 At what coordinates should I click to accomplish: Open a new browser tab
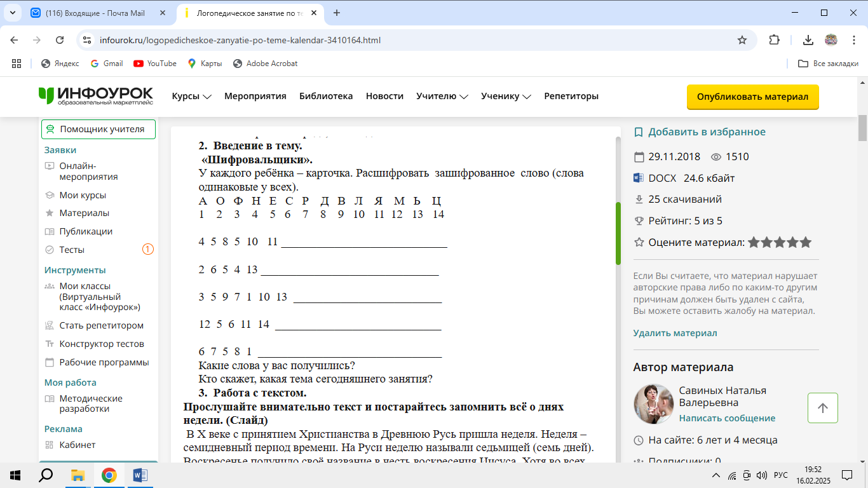337,13
